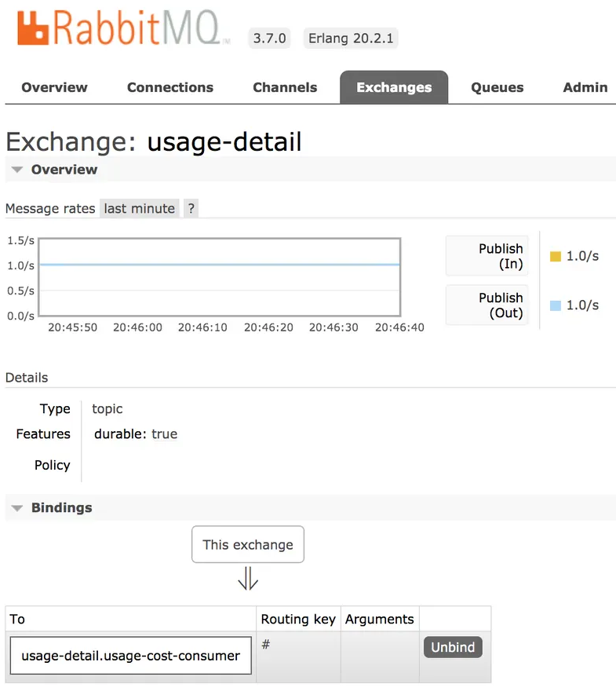Open the message rates help question mark
Screen dimensions: 616x695
click(x=191, y=208)
